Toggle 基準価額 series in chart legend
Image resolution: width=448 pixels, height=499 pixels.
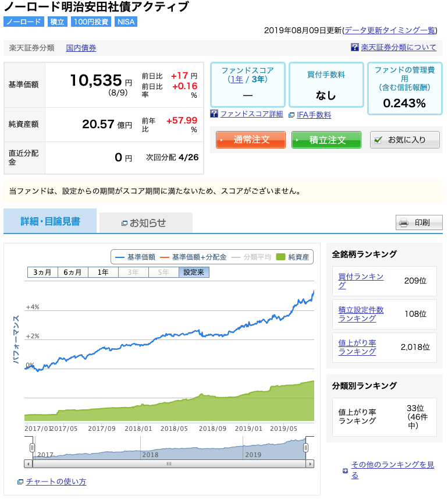point(136,257)
